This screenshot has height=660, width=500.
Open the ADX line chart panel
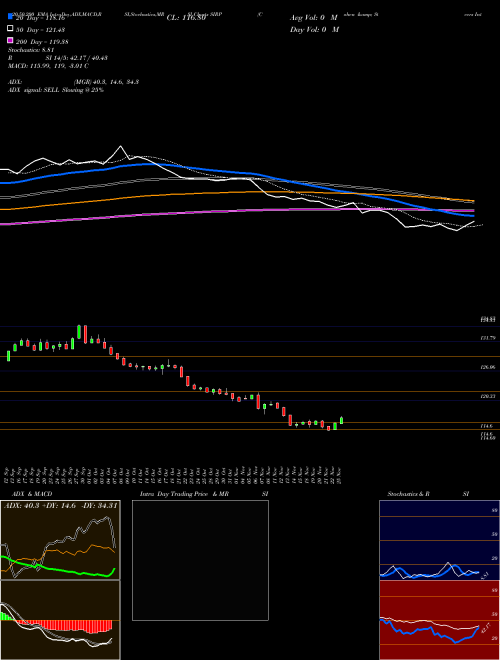coord(60,540)
